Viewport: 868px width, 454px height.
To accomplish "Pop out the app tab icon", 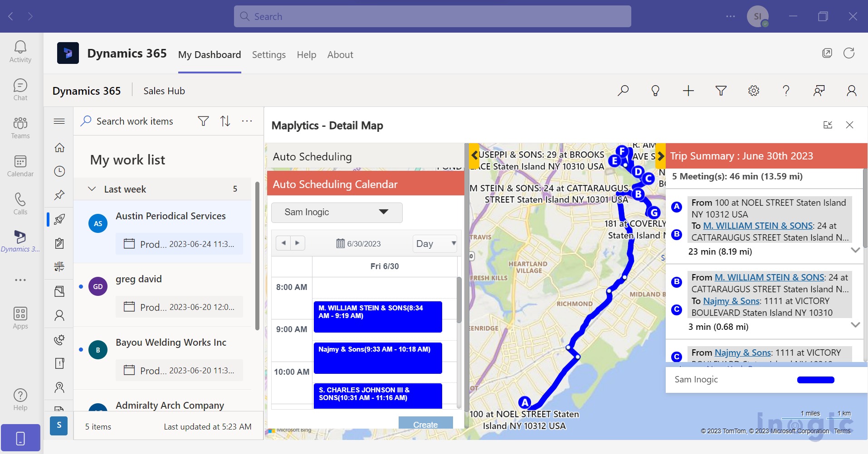I will coord(827,53).
